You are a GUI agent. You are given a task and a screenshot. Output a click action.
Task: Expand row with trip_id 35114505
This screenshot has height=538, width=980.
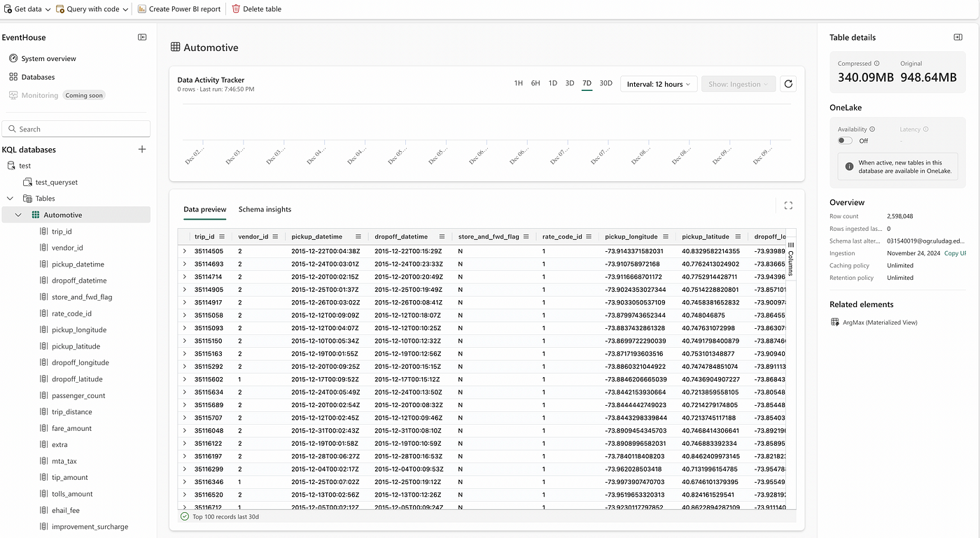185,250
